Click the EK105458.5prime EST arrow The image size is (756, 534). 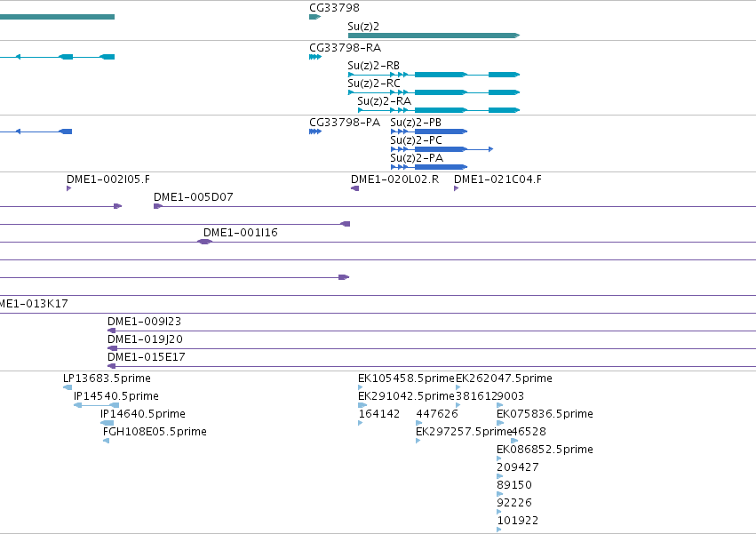click(360, 387)
